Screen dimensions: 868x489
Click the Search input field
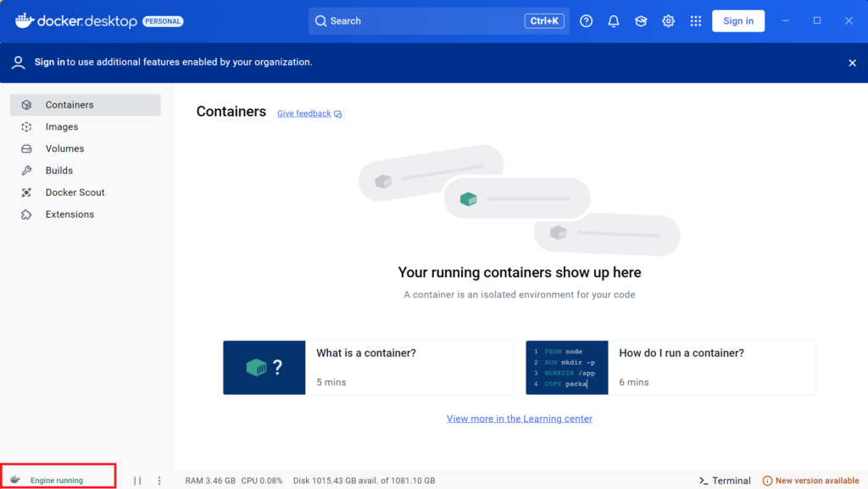point(415,21)
